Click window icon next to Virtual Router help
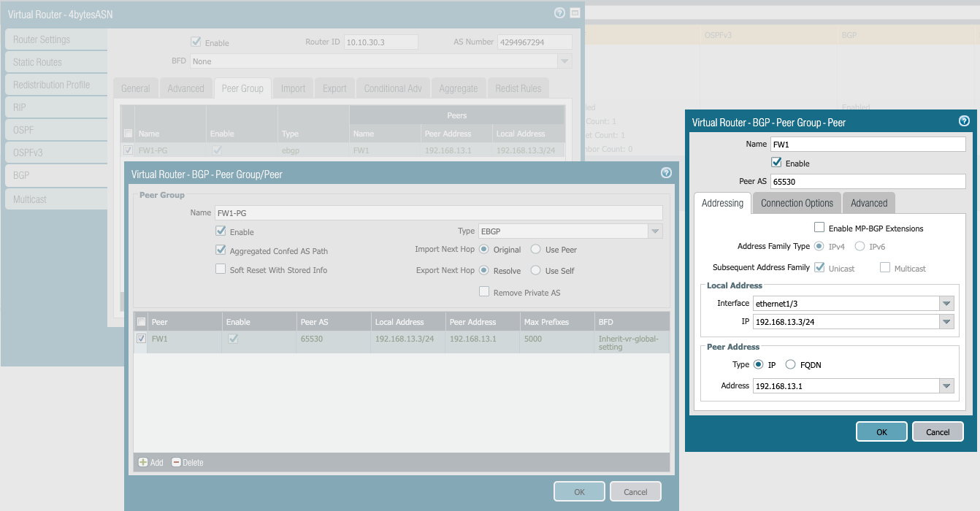This screenshot has height=511, width=980. [x=575, y=13]
